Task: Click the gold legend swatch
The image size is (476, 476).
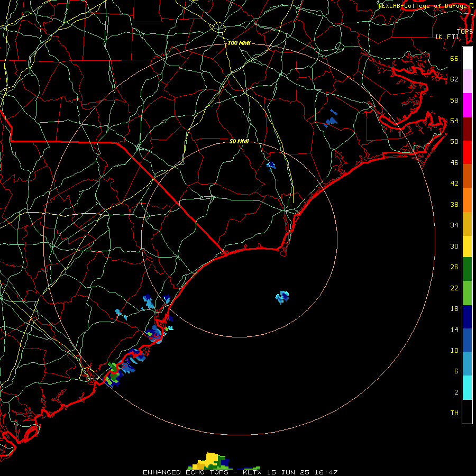Action: [467, 223]
